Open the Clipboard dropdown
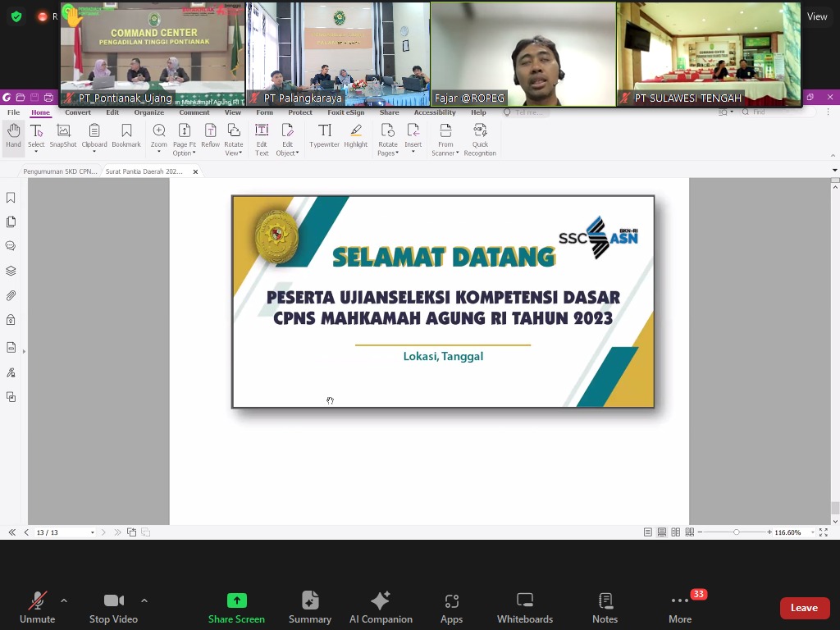Viewport: 840px width, 630px height. (94, 152)
